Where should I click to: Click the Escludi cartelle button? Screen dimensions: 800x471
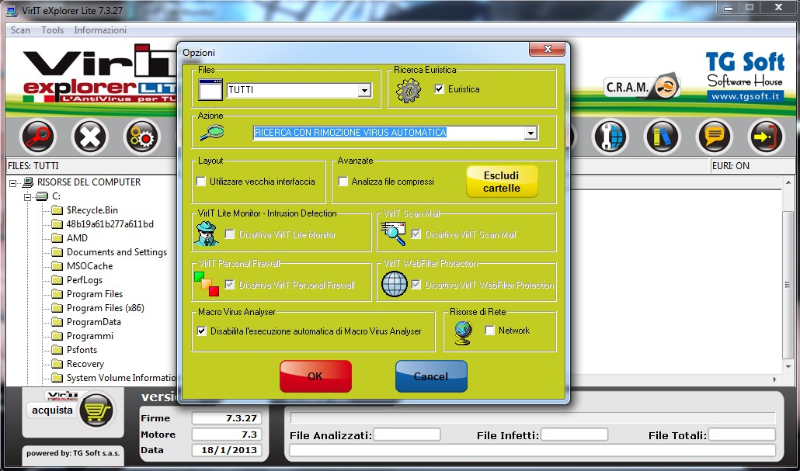(501, 181)
